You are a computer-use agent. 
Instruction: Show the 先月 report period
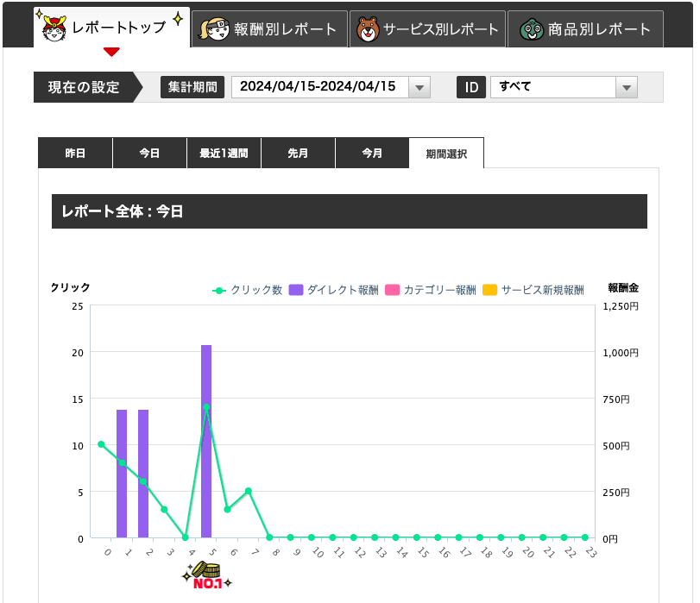pyautogui.click(x=298, y=154)
